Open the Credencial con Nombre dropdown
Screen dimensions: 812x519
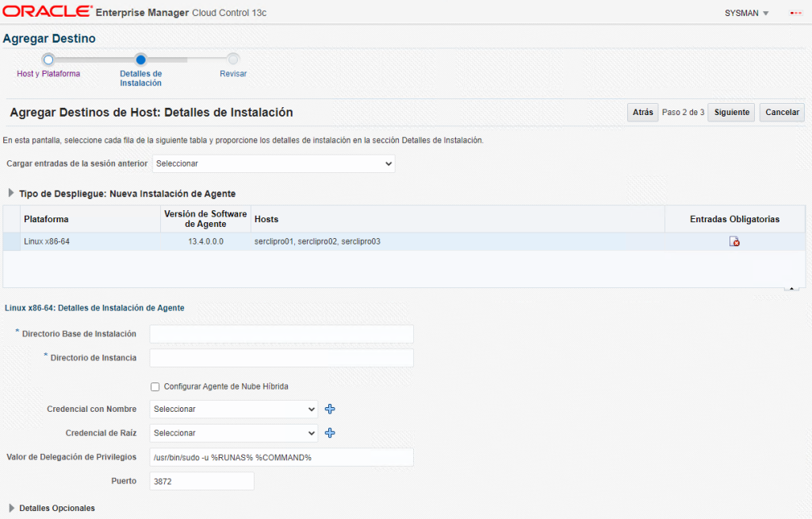coord(233,409)
